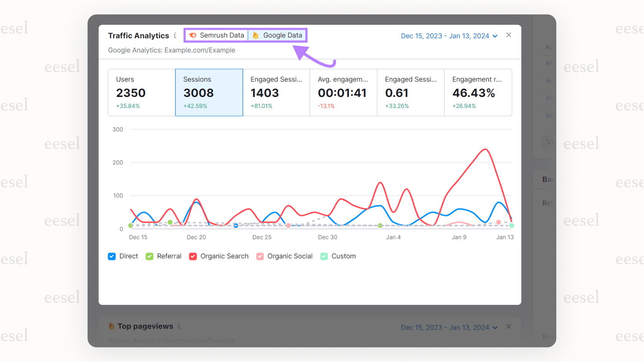This screenshot has width=644, height=362.
Task: Enable the Organic Social checkbox
Action: click(260, 256)
